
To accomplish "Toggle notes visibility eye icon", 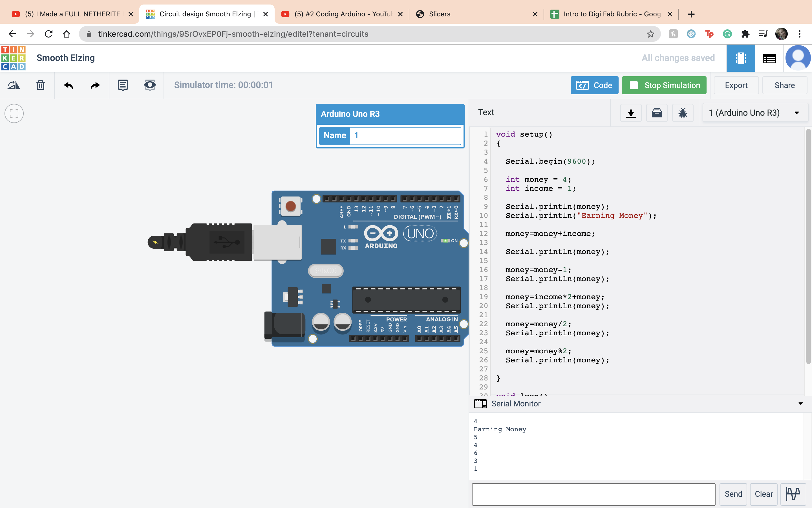I will pyautogui.click(x=150, y=85).
